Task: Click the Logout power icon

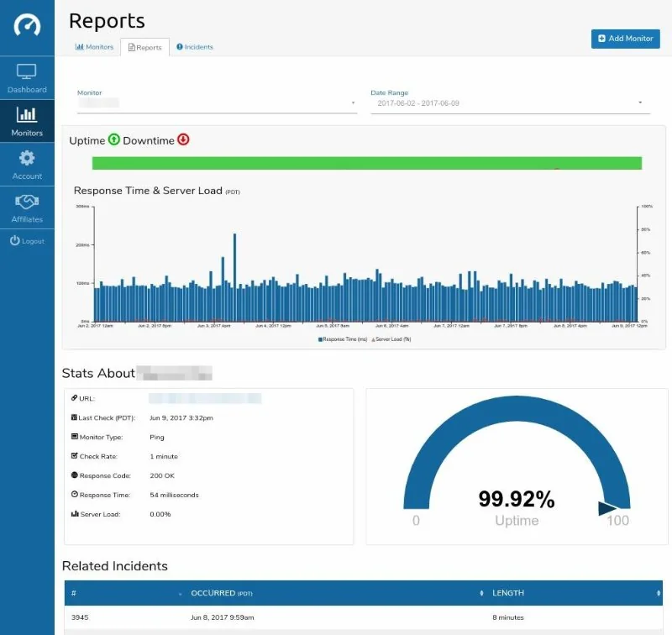Action: (15, 241)
